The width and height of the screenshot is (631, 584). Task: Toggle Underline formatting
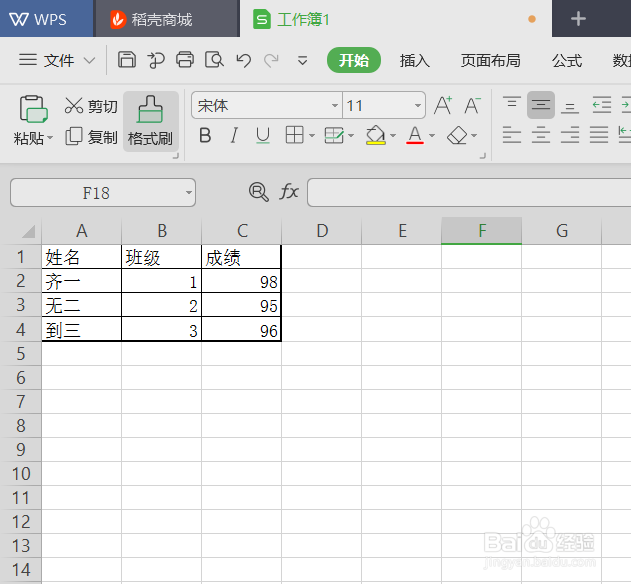click(x=263, y=136)
